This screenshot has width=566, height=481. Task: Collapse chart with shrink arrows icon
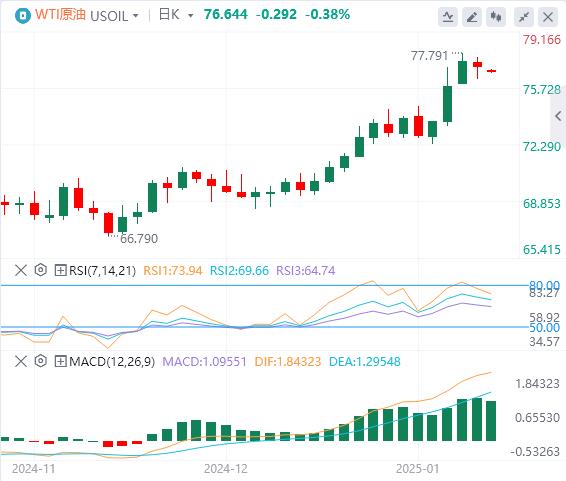(x=524, y=17)
